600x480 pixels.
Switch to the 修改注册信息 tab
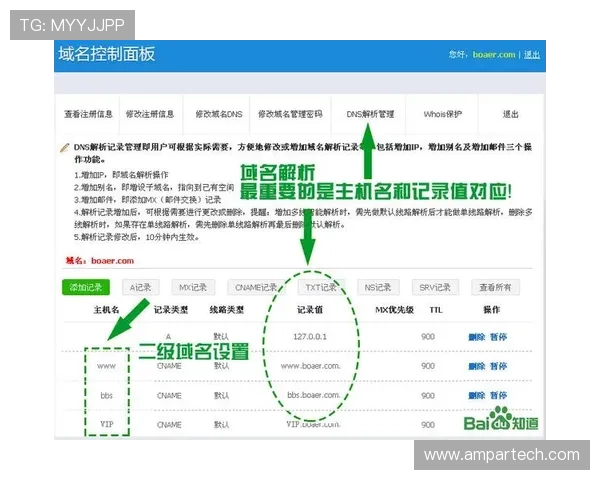click(x=150, y=114)
